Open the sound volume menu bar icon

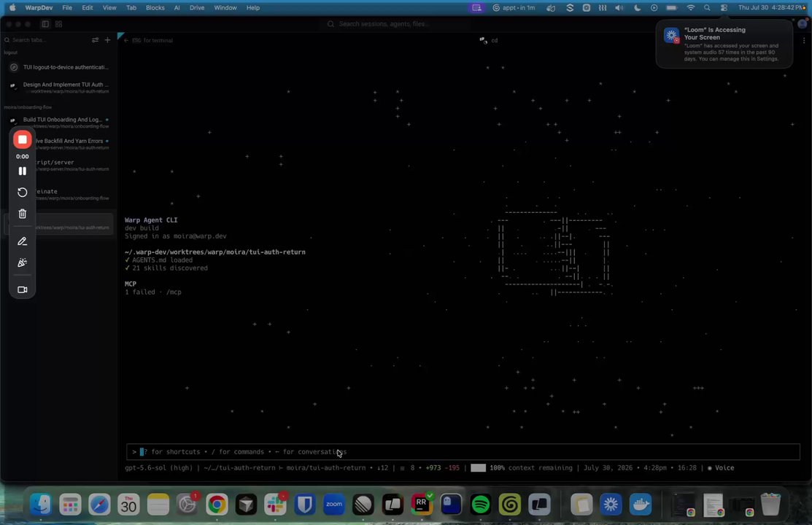pyautogui.click(x=619, y=8)
